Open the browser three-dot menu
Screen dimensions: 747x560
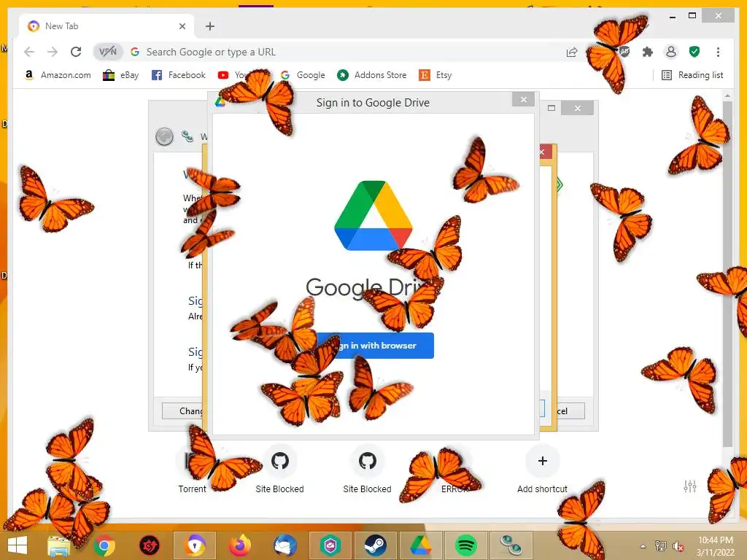[x=718, y=52]
